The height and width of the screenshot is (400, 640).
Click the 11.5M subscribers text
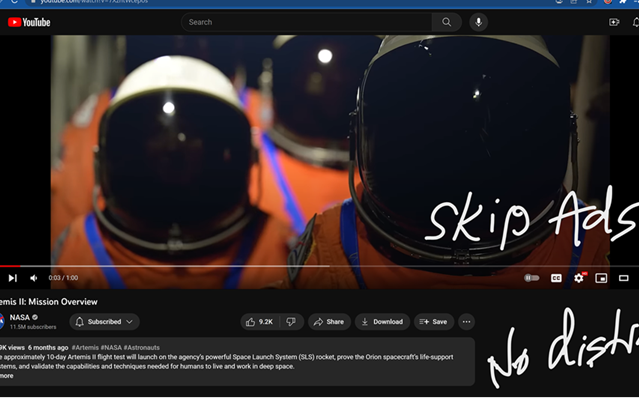[x=33, y=327]
